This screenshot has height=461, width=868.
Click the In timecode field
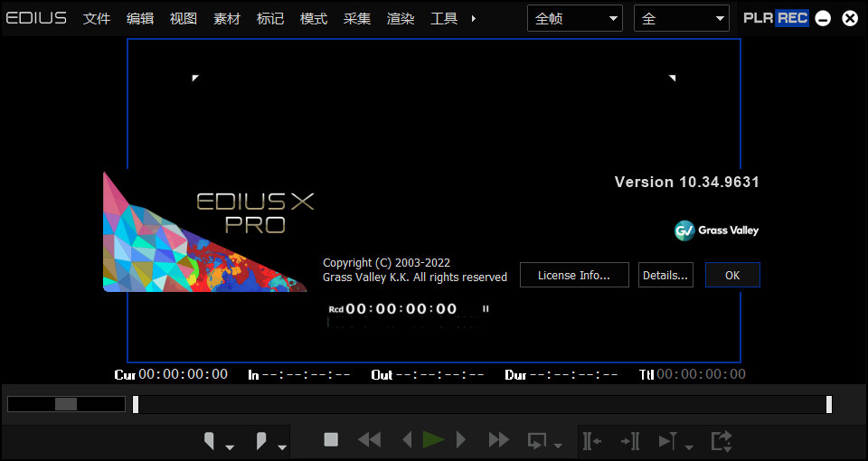[x=299, y=374]
